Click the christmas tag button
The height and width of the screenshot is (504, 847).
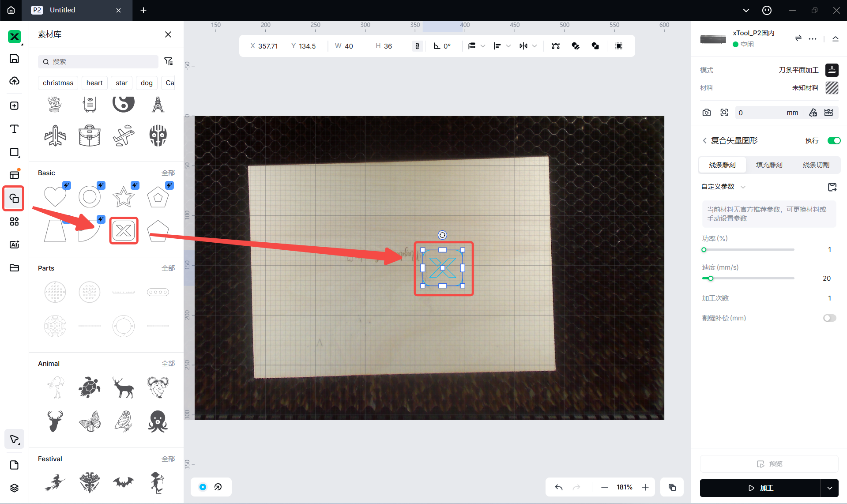(x=58, y=83)
